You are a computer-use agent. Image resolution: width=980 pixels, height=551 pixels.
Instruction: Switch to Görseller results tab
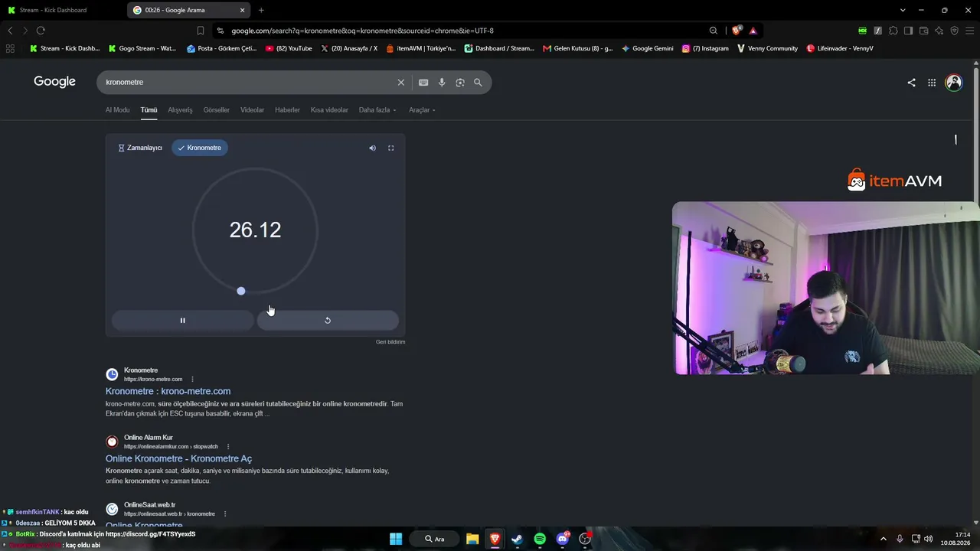pos(217,110)
